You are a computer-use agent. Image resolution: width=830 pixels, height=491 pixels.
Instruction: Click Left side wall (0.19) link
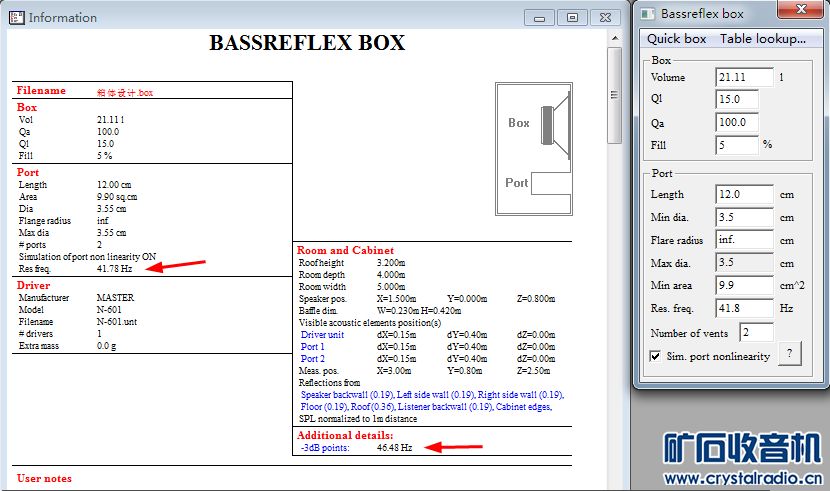click(x=436, y=395)
